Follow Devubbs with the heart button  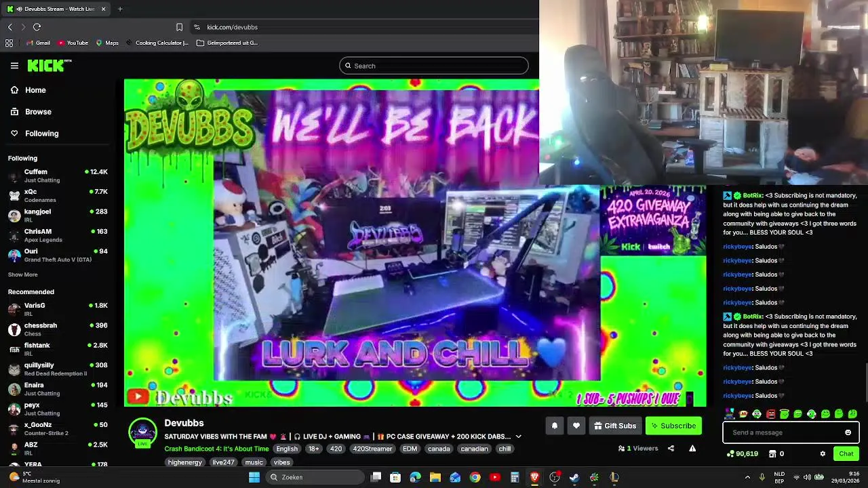(x=576, y=426)
